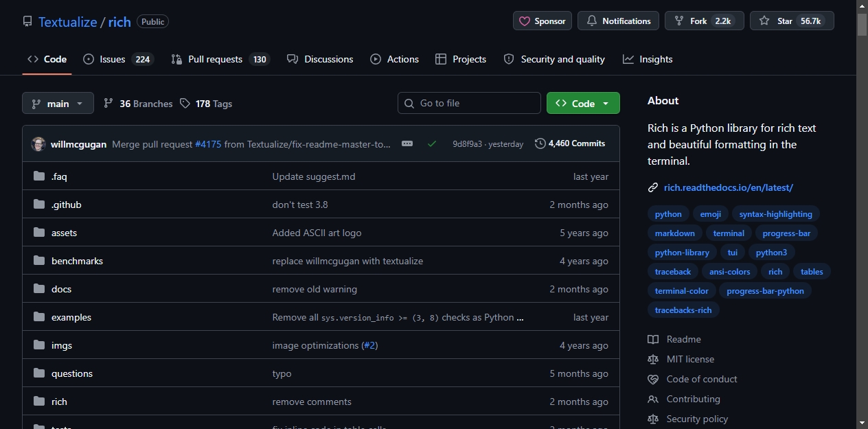Viewport: 868px width, 429px height.
Task: Click the folder icon for docs
Action: point(39,289)
